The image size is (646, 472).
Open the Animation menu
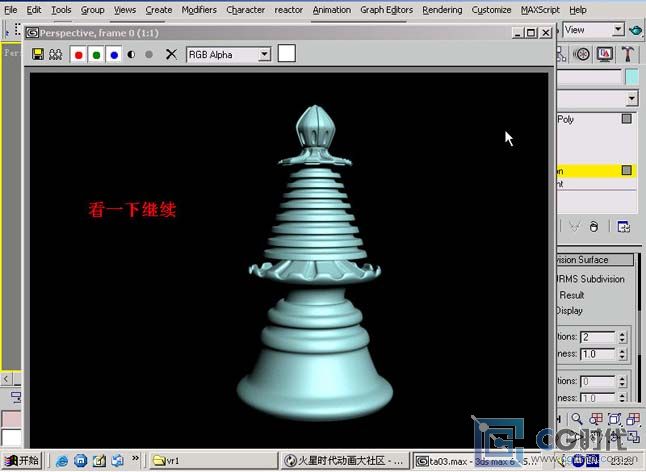pyautogui.click(x=332, y=10)
